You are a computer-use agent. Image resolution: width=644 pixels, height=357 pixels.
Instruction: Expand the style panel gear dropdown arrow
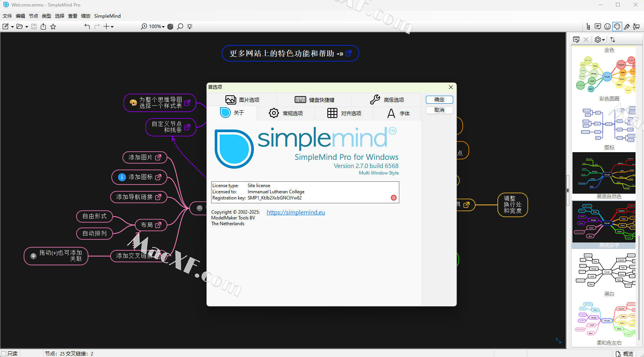(x=604, y=40)
